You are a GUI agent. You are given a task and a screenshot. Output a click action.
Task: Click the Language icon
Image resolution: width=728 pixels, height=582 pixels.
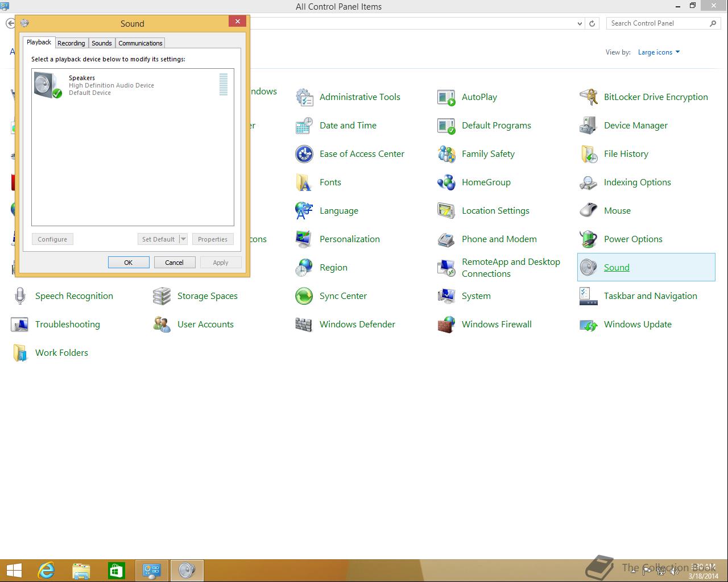304,211
